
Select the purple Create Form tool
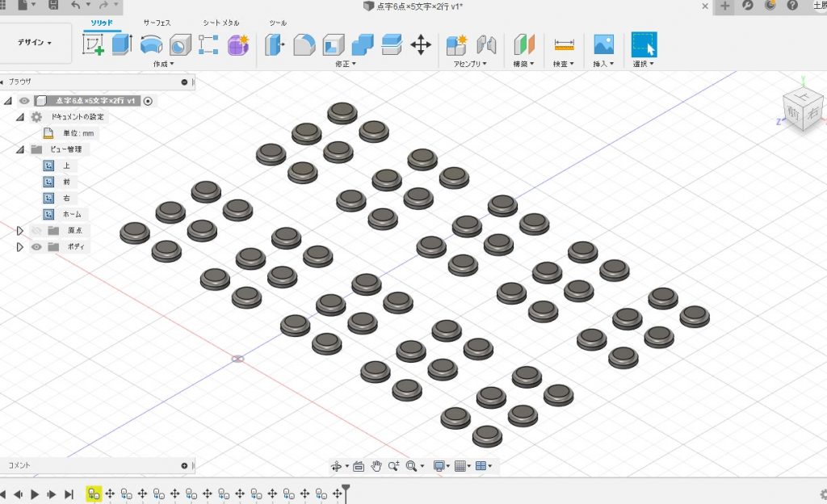click(238, 44)
